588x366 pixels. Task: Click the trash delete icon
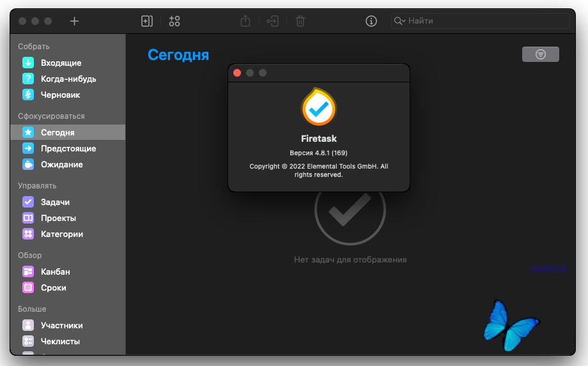point(300,21)
